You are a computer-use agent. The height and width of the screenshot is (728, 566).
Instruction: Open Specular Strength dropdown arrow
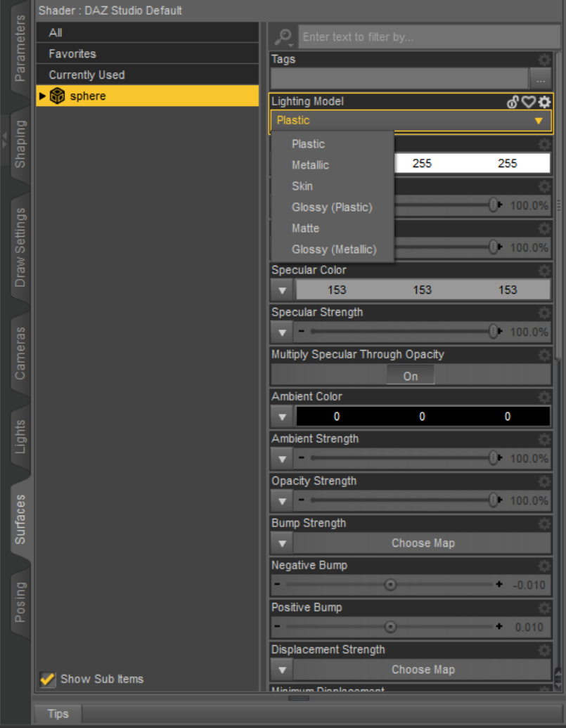[x=282, y=332]
